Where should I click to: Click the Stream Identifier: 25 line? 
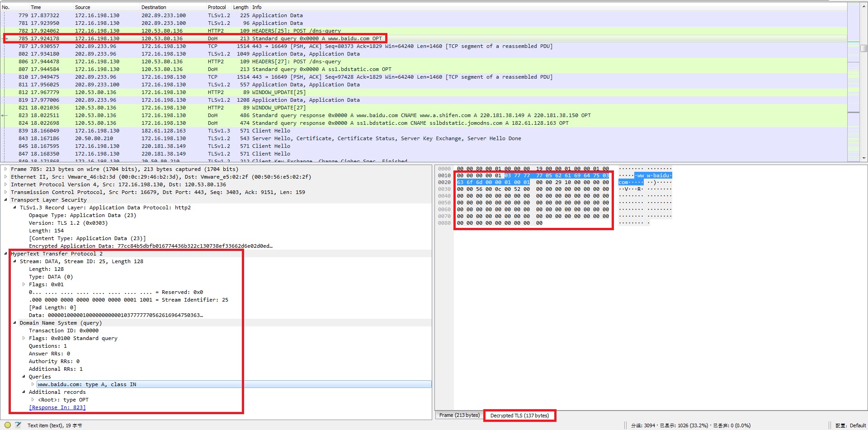(x=128, y=300)
